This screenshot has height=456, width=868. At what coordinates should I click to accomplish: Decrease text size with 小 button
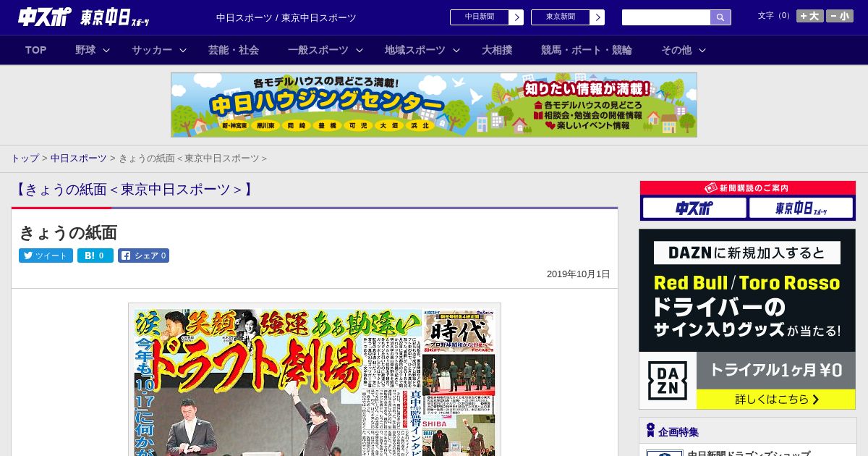tap(840, 16)
